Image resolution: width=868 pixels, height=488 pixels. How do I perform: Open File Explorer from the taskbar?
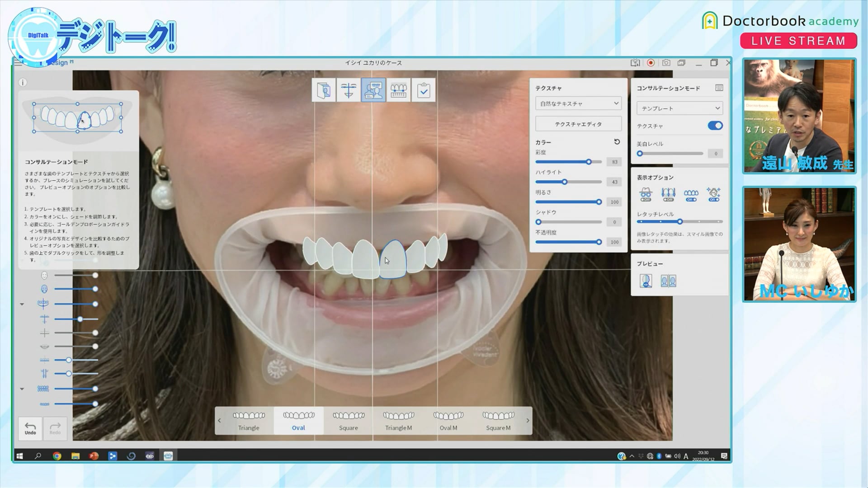tap(75, 456)
